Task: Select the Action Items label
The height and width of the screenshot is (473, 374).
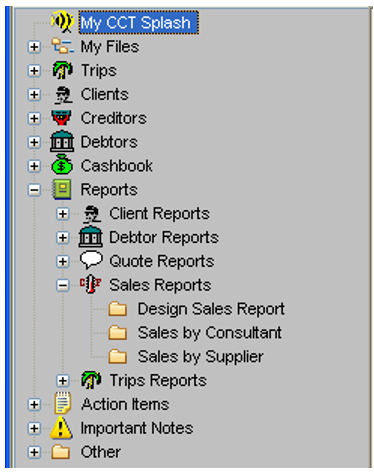Action: (125, 404)
